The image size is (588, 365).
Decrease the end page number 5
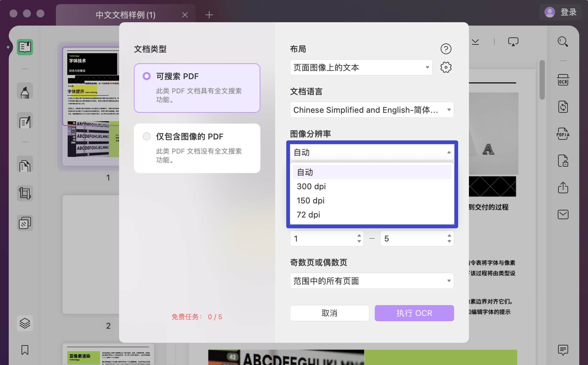[449, 241]
